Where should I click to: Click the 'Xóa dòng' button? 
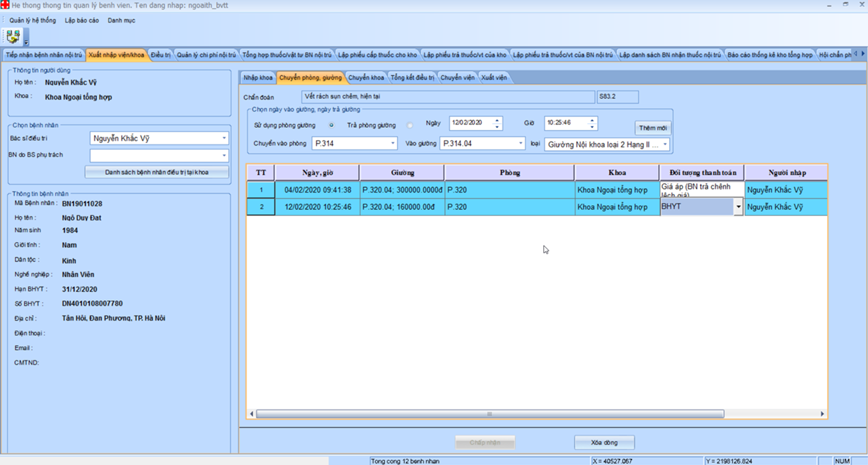(604, 442)
